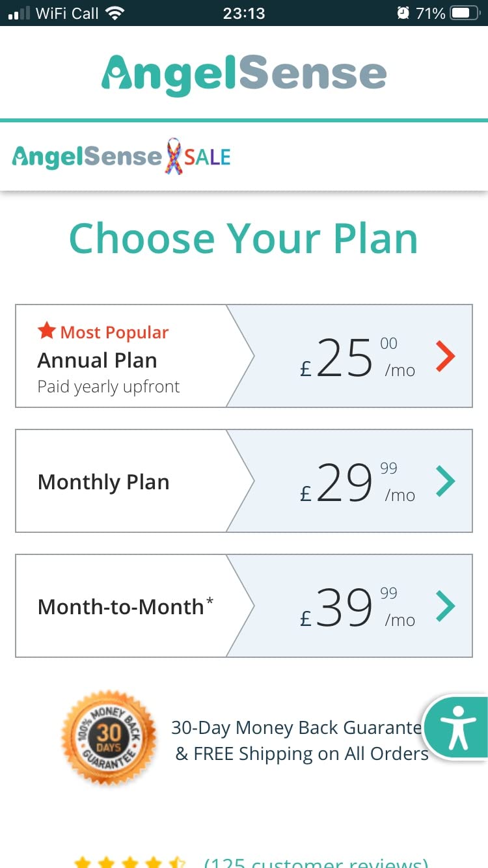Tap the WiFi icon in status bar

[115, 13]
